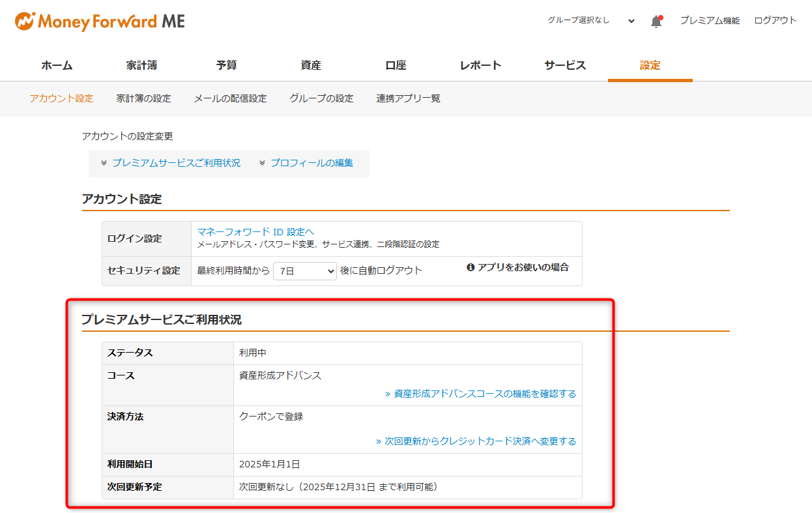
Task: Click the アカウント設定 section heading
Action: coord(122,199)
